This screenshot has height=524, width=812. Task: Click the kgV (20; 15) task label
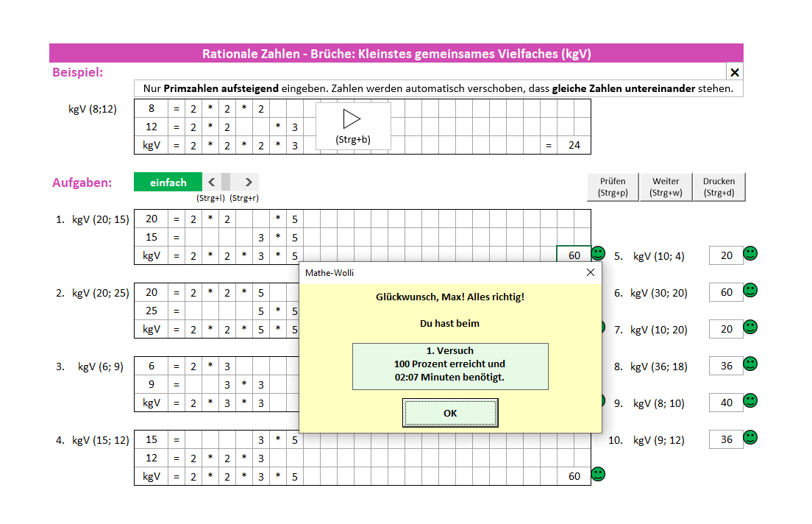(x=101, y=219)
